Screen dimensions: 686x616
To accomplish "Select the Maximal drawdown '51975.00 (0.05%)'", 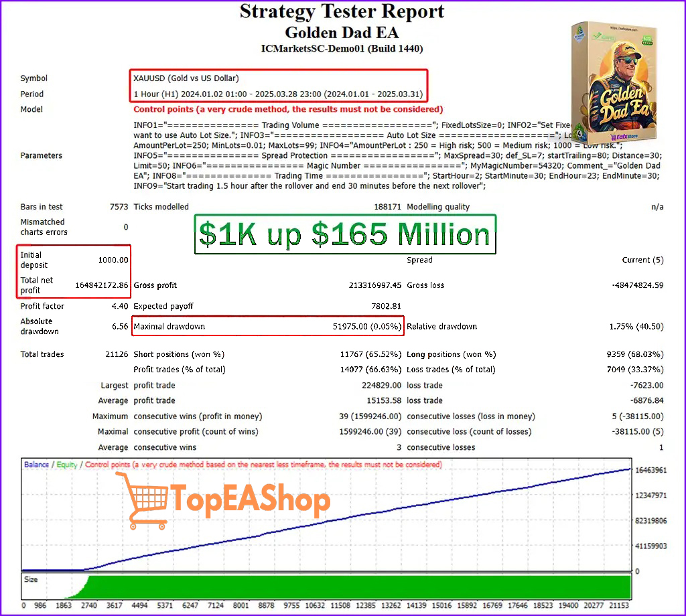I will [x=367, y=327].
